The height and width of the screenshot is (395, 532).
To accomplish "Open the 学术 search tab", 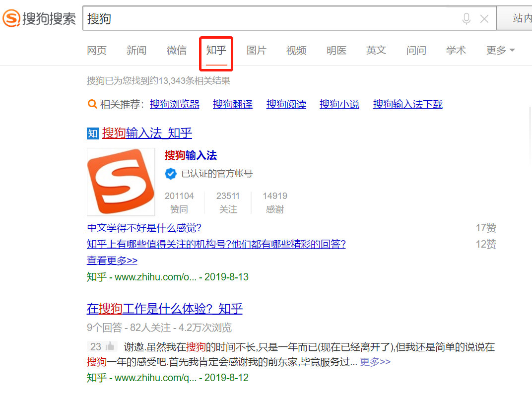I will (x=456, y=50).
